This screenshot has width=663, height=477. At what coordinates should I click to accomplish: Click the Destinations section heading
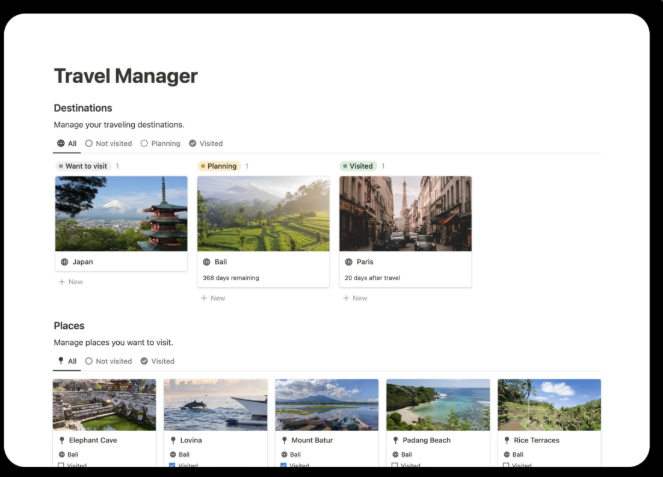click(x=83, y=108)
